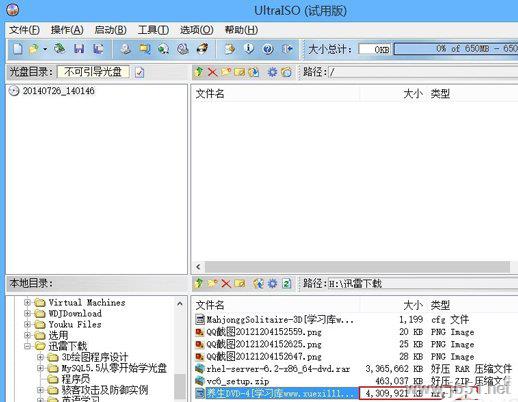Click the 0% of 650MB capacity bar
This screenshot has width=518, height=402.
point(456,49)
